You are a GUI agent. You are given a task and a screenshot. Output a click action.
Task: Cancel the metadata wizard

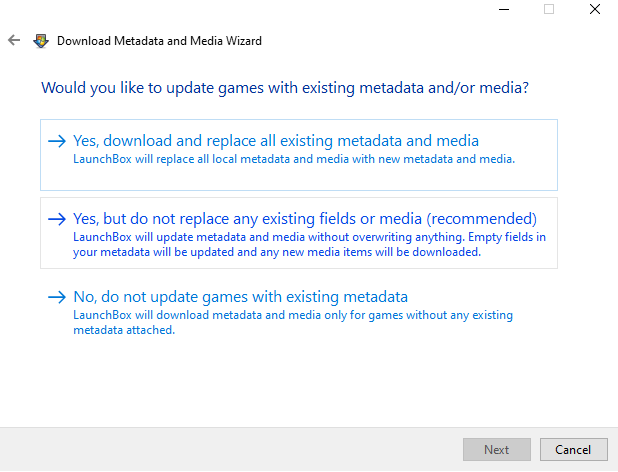pos(573,450)
